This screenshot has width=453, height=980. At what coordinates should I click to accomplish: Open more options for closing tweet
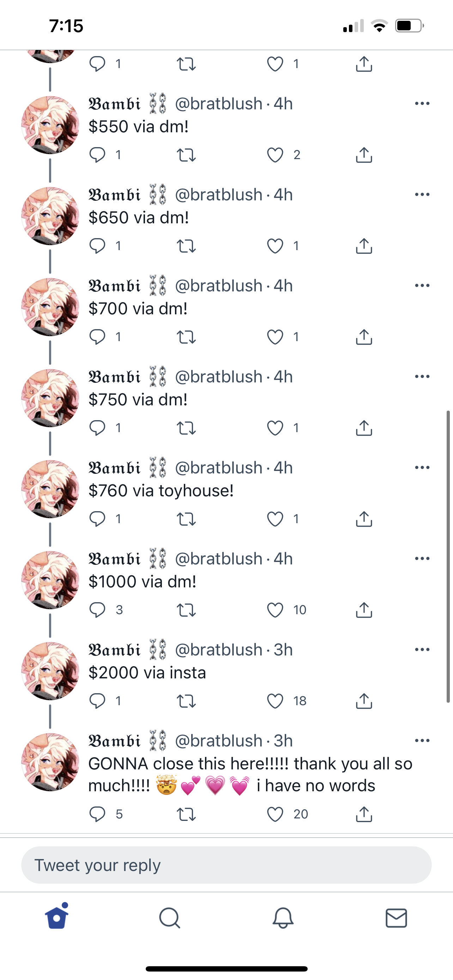422,740
